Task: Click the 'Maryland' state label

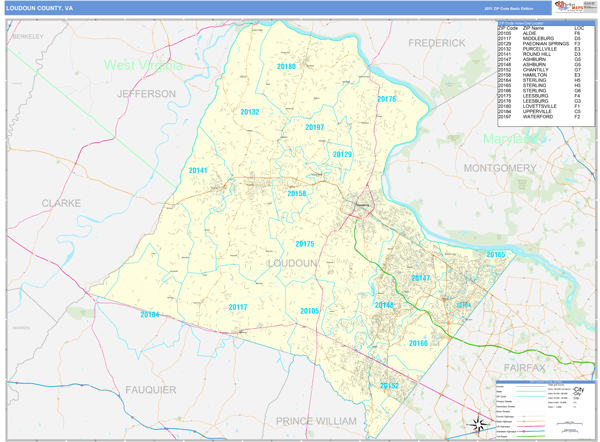Action: pyautogui.click(x=510, y=139)
